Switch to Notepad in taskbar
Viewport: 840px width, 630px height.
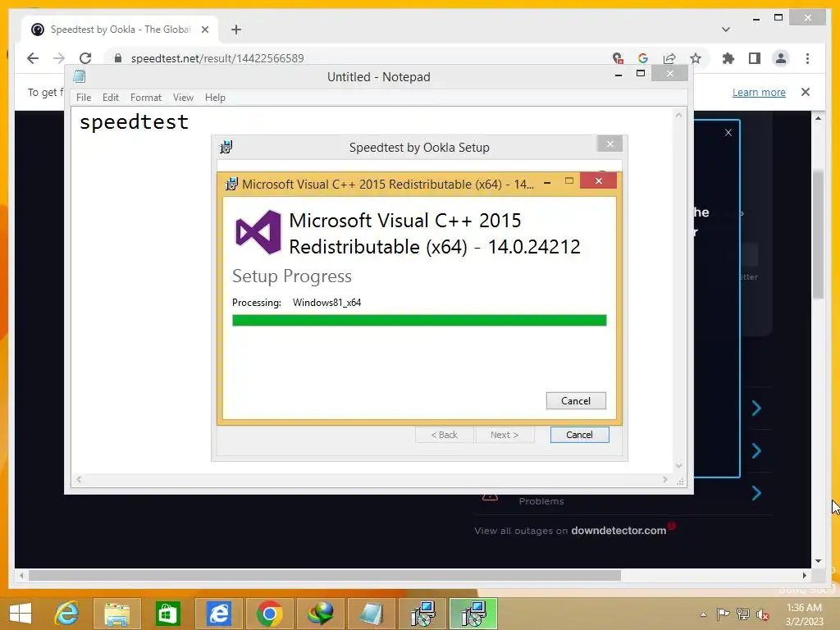click(x=372, y=614)
